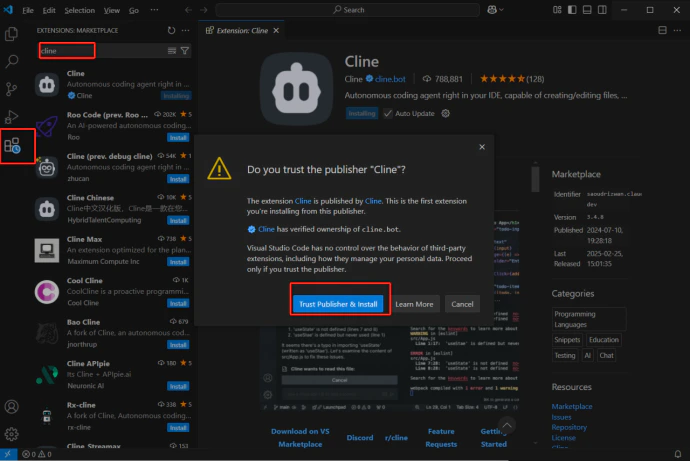Click the command center Search box
The width and height of the screenshot is (690, 462).
point(348,10)
